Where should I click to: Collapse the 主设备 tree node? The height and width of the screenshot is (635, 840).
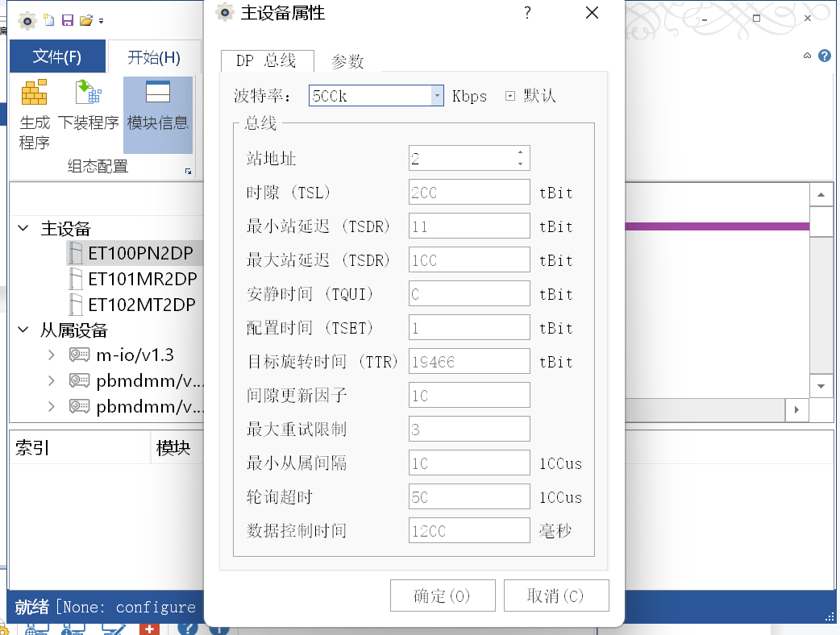[22, 228]
